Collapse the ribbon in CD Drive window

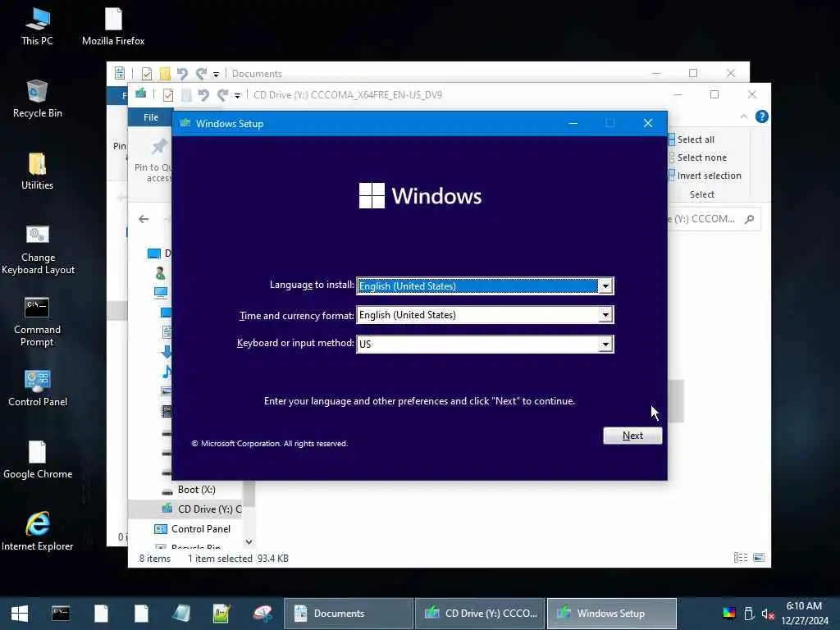point(743,116)
